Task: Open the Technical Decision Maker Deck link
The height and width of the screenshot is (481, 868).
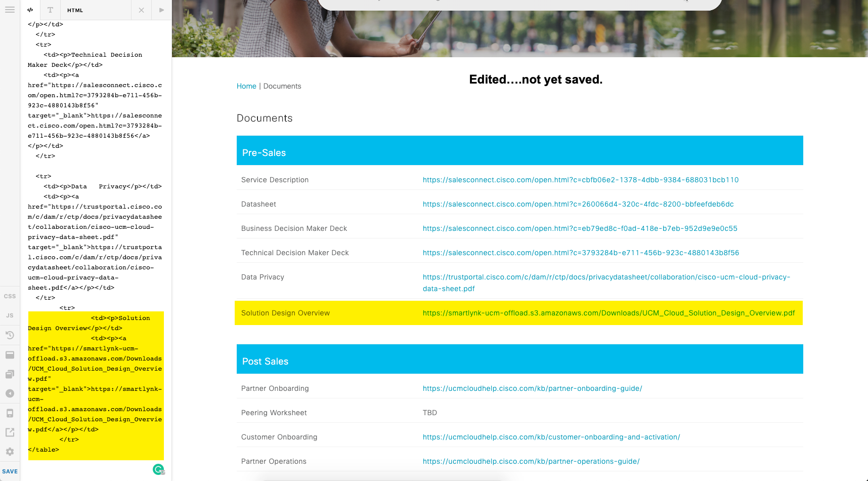Action: click(x=581, y=253)
